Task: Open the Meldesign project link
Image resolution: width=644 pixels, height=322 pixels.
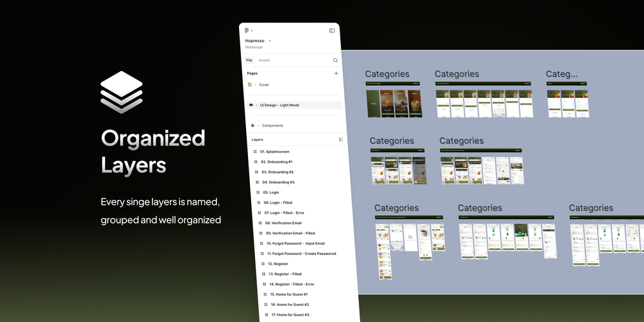Action: pyautogui.click(x=254, y=47)
